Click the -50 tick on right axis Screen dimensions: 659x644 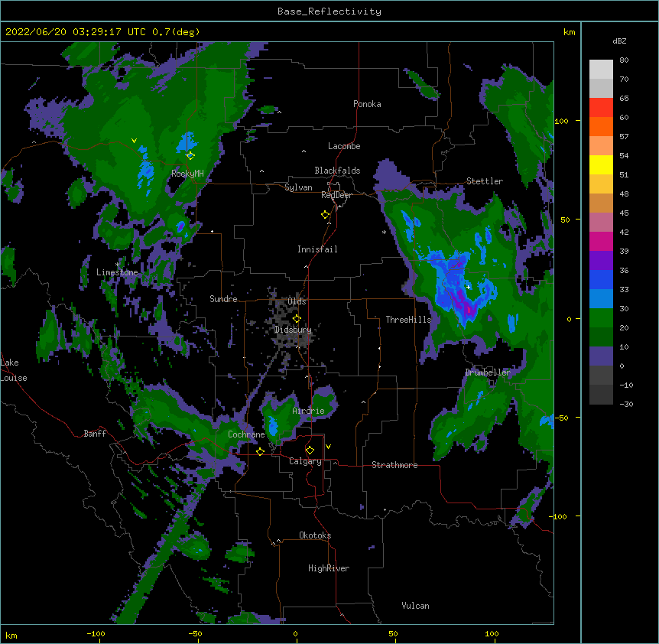561,418
